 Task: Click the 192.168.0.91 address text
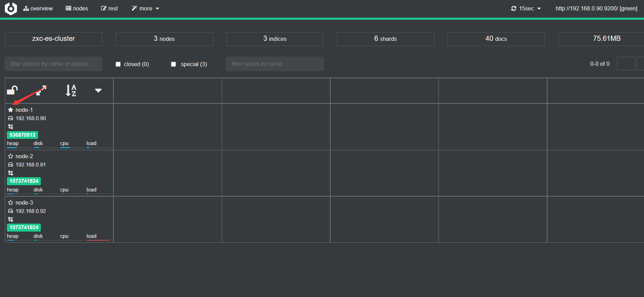(x=31, y=165)
